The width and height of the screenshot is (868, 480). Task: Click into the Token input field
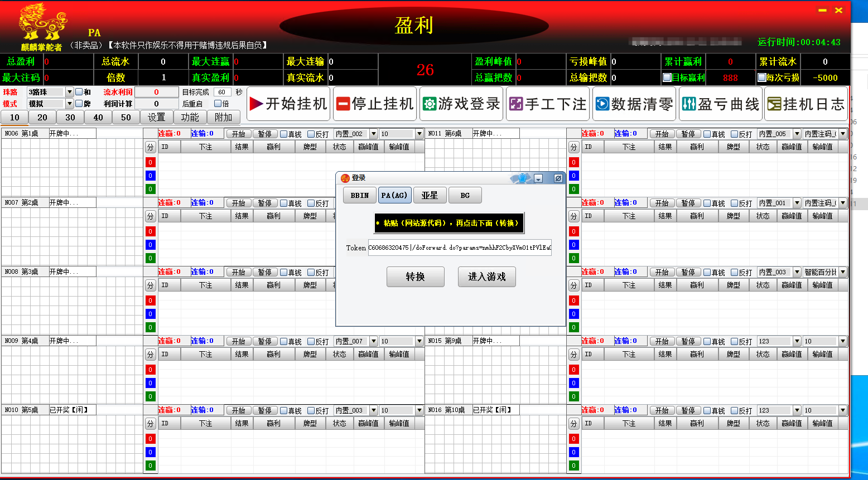tap(459, 248)
